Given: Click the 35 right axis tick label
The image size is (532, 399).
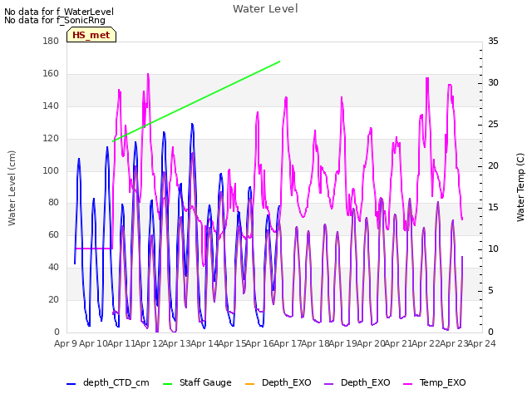Looking at the screenshot, I should click(x=493, y=42).
